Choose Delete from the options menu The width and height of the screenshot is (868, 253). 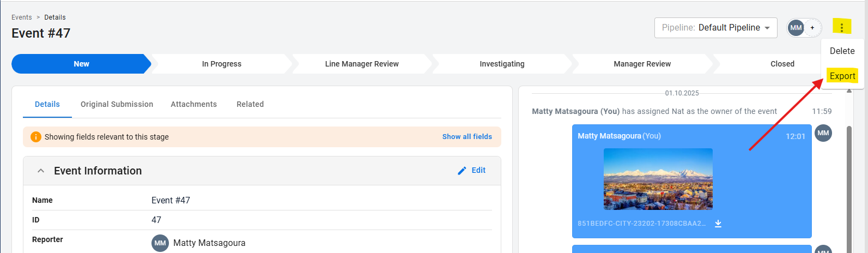(842, 51)
